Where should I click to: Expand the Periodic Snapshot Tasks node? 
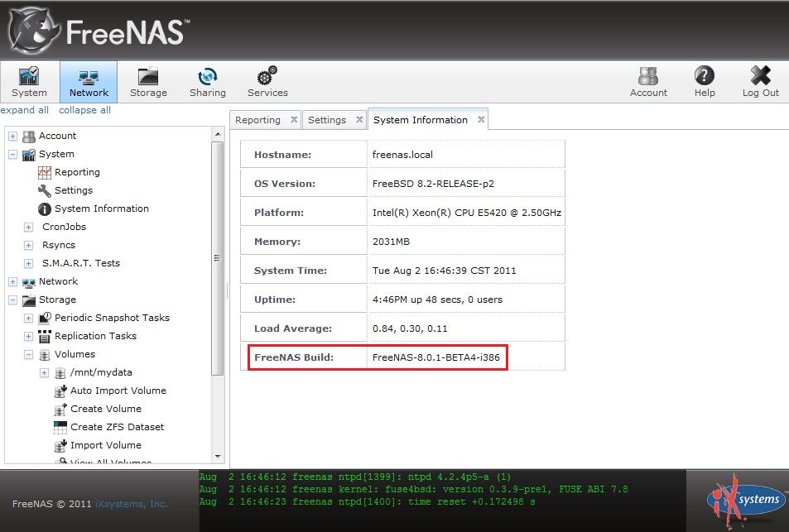point(28,318)
